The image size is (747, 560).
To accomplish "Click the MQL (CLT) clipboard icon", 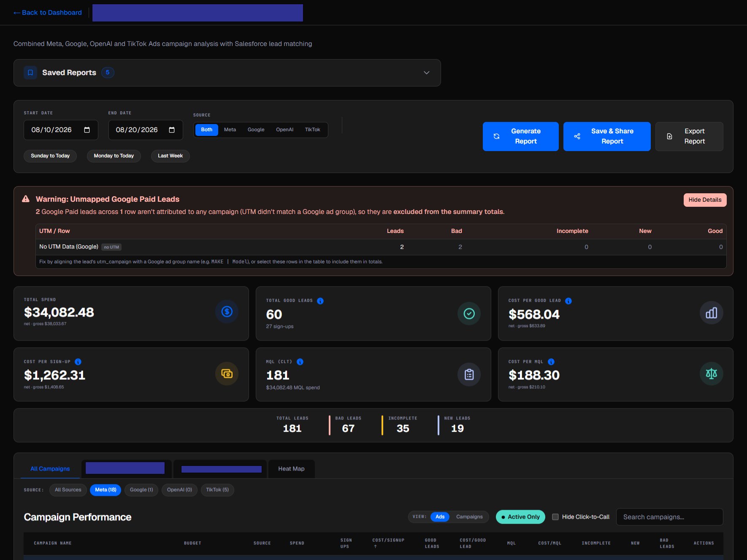I will coord(469,374).
